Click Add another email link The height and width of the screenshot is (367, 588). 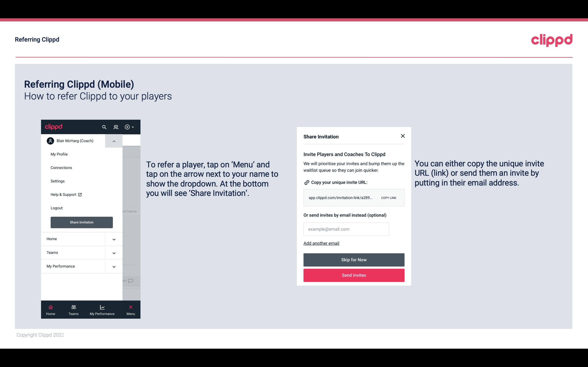tap(321, 243)
